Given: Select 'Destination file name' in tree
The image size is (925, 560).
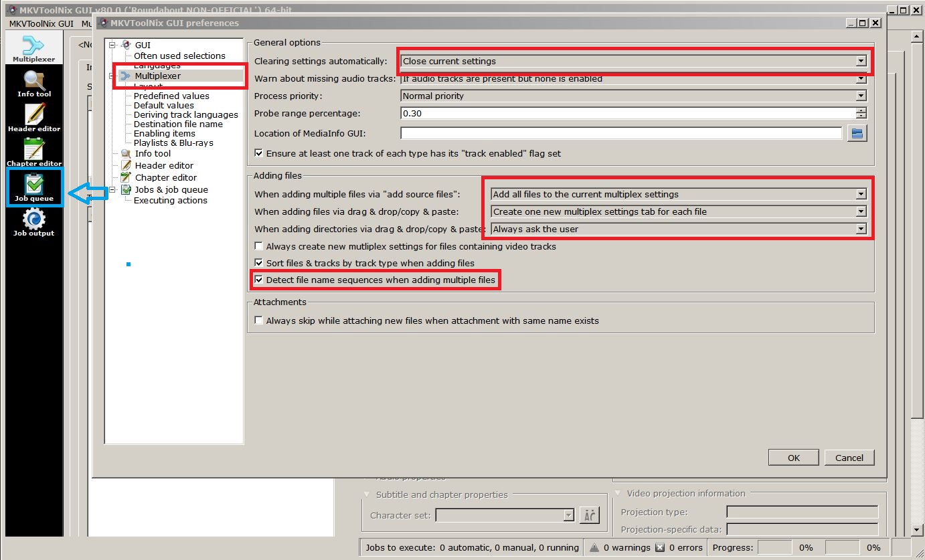Looking at the screenshot, I should coord(178,124).
